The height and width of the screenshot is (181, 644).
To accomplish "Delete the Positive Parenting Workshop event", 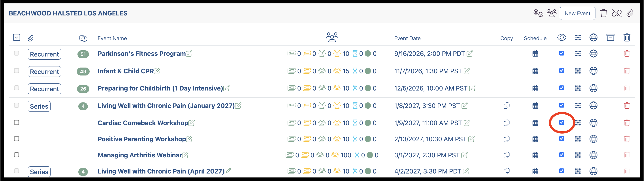I will point(627,139).
